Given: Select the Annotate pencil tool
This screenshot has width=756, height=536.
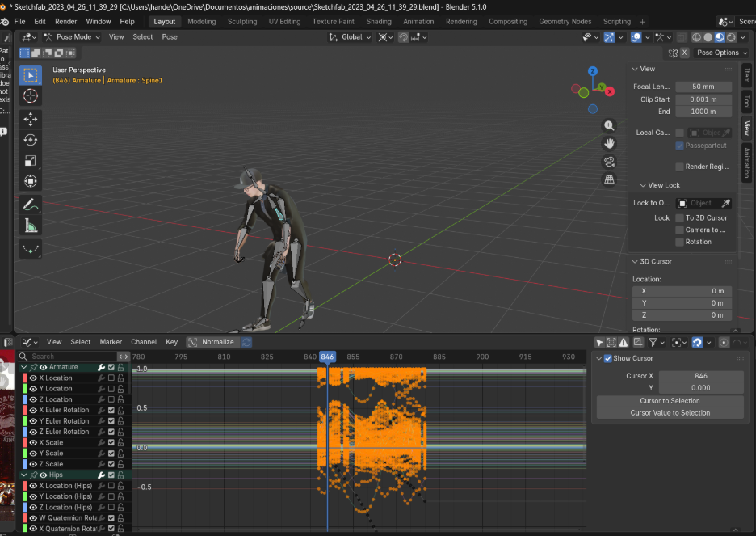Looking at the screenshot, I should click(x=31, y=204).
